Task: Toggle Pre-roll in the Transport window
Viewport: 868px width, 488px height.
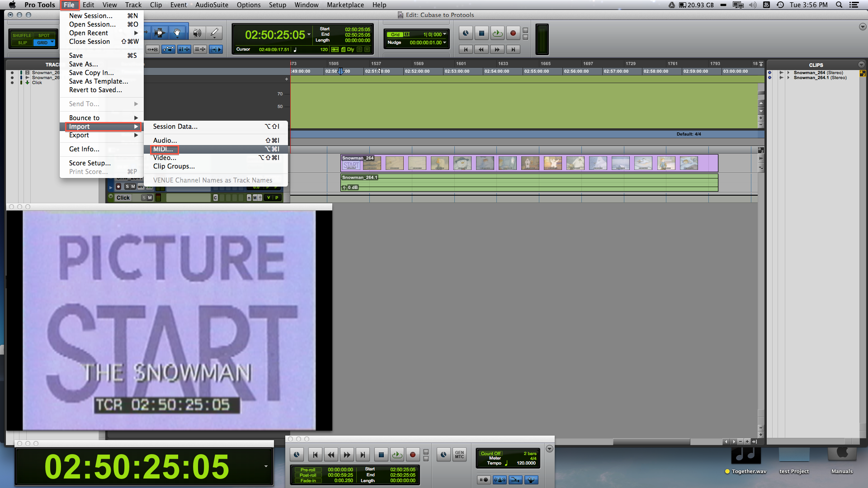Action: point(308,470)
